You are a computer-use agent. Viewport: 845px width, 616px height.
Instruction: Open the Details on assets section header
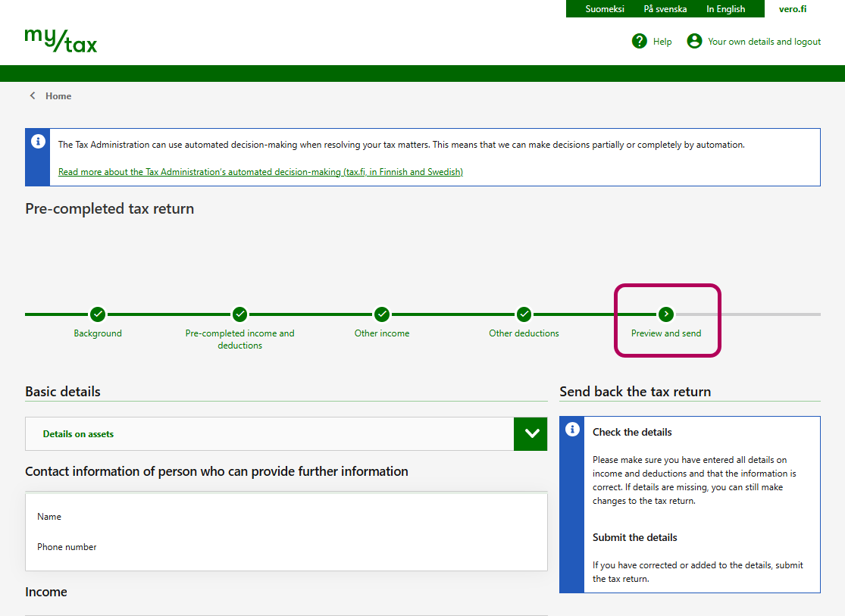click(x=78, y=434)
